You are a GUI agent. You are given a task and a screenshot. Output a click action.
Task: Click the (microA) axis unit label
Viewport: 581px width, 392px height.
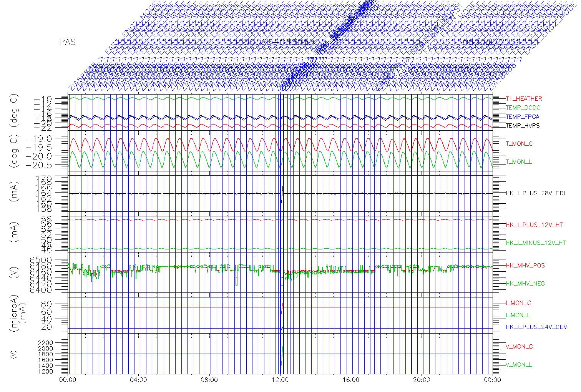click(14, 314)
